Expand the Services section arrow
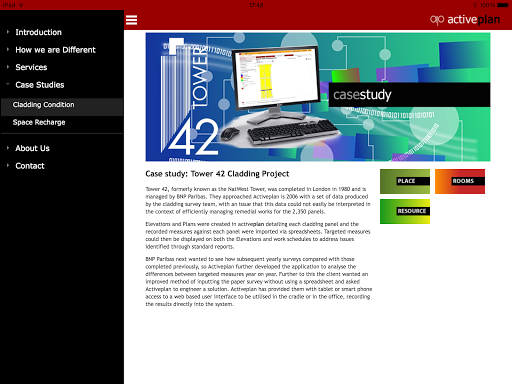This screenshot has height=384, width=512. click(x=8, y=67)
